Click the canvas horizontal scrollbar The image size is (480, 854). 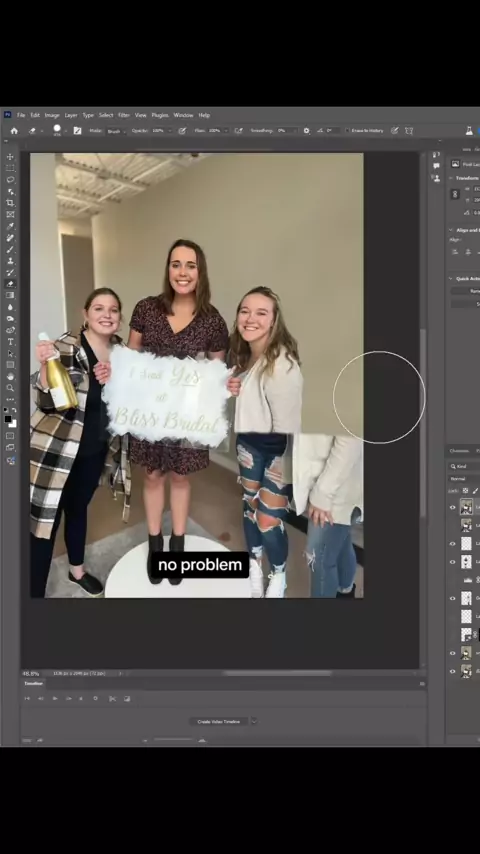click(x=277, y=673)
